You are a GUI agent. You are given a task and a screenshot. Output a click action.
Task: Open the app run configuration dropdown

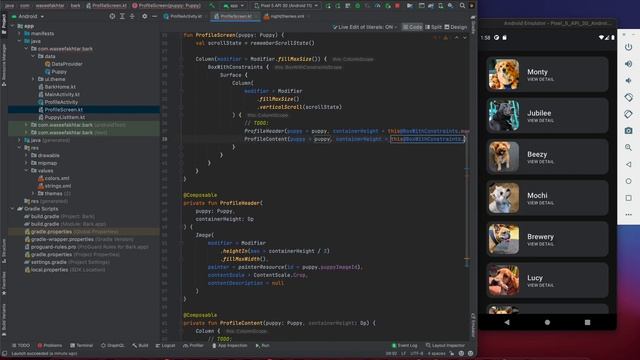pyautogui.click(x=234, y=6)
